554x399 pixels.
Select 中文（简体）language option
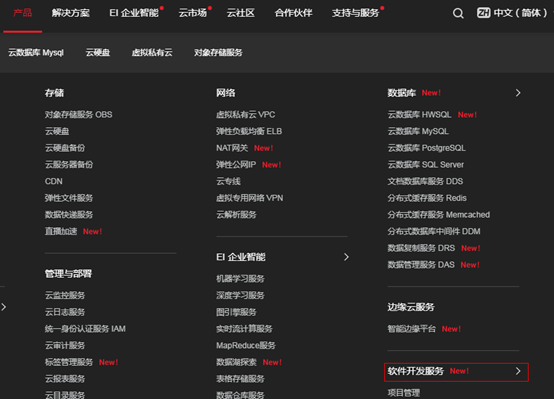[520, 13]
